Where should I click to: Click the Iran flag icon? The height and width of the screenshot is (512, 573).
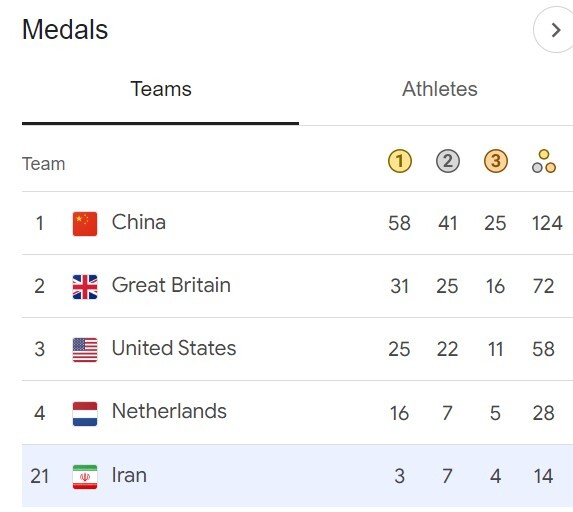coord(85,477)
